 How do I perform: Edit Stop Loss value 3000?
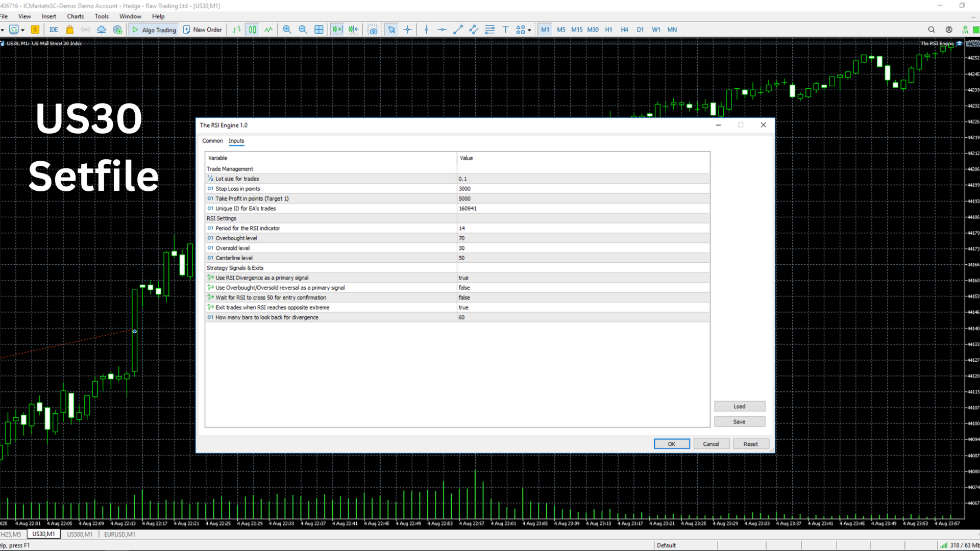(583, 189)
